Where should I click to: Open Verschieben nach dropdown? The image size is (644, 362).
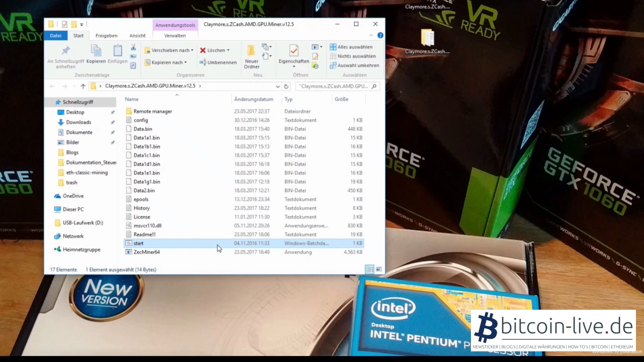tap(169, 50)
